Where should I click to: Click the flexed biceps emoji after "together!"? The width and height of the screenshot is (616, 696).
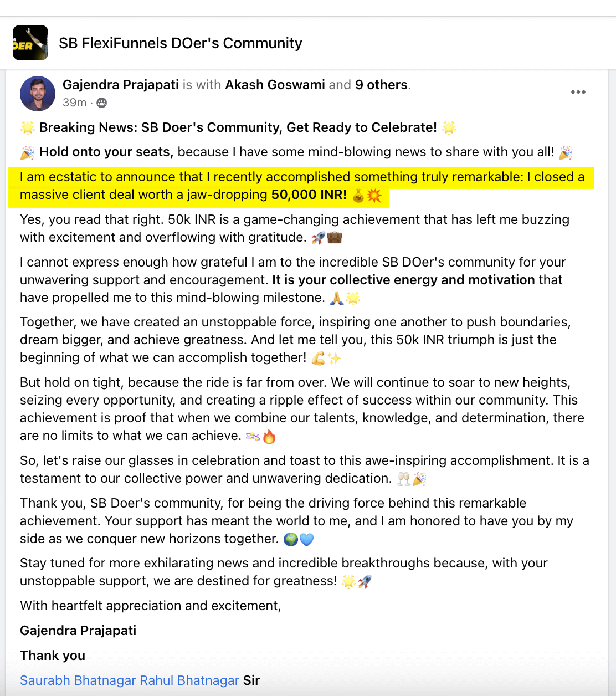tap(318, 359)
